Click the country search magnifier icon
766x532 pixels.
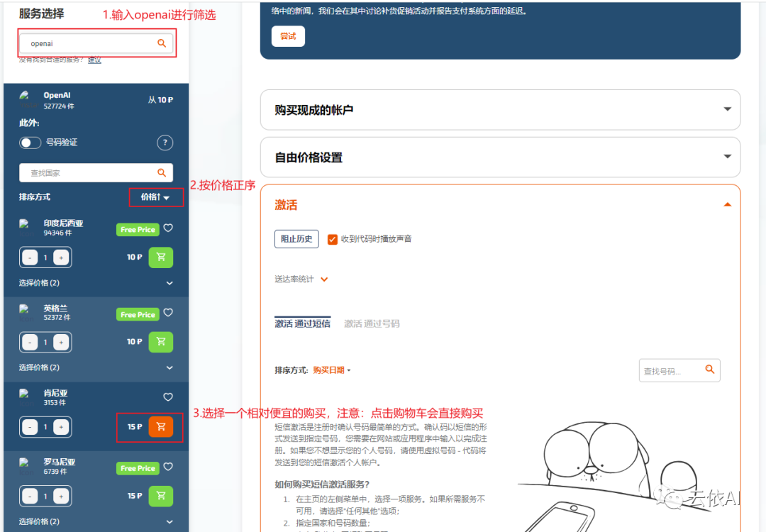(162, 172)
